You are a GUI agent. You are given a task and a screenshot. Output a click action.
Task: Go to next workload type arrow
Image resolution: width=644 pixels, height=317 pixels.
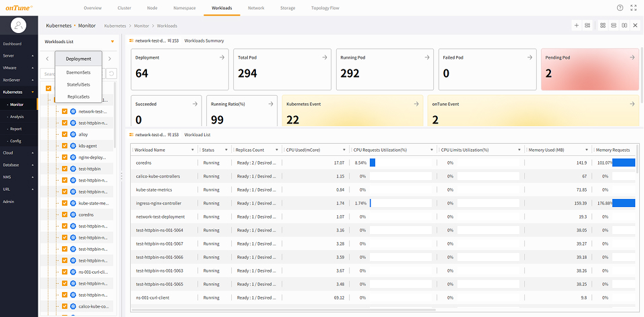click(x=110, y=59)
